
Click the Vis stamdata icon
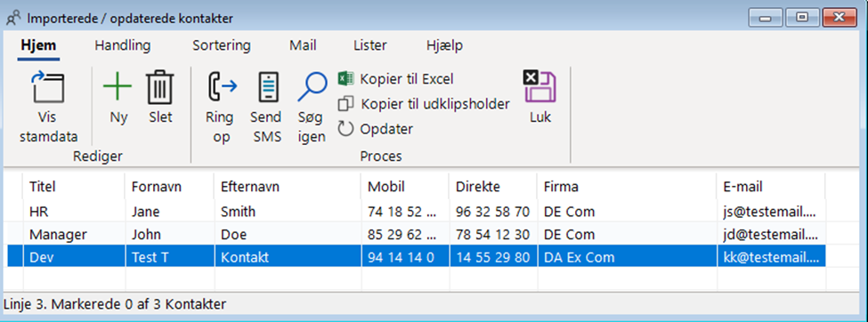(48, 87)
